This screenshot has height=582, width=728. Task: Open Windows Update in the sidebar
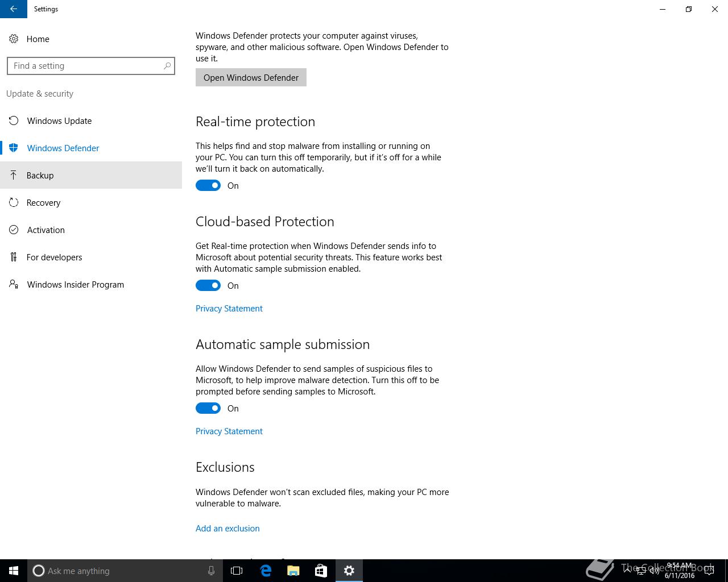click(91, 120)
